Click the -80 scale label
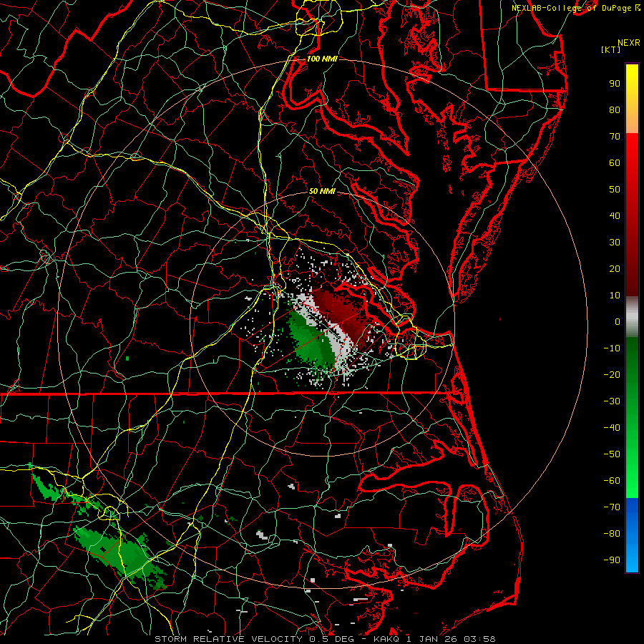The height and width of the screenshot is (644, 644). (612, 534)
